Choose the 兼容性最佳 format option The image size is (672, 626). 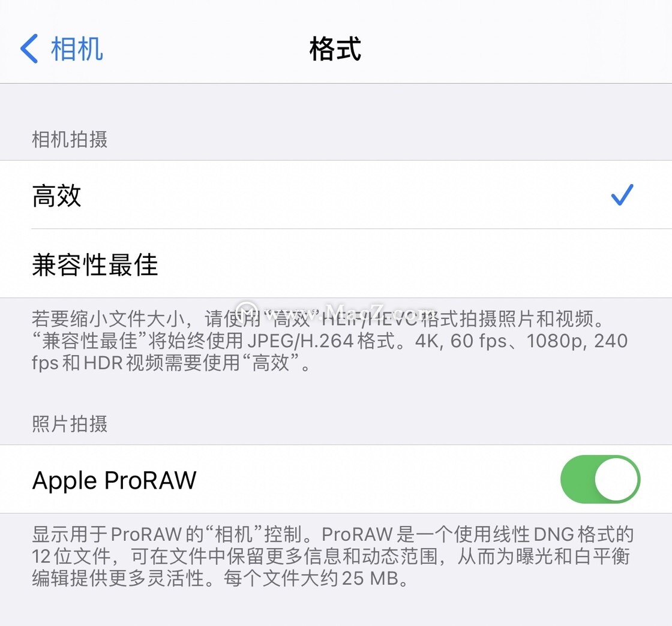pyautogui.click(x=336, y=264)
